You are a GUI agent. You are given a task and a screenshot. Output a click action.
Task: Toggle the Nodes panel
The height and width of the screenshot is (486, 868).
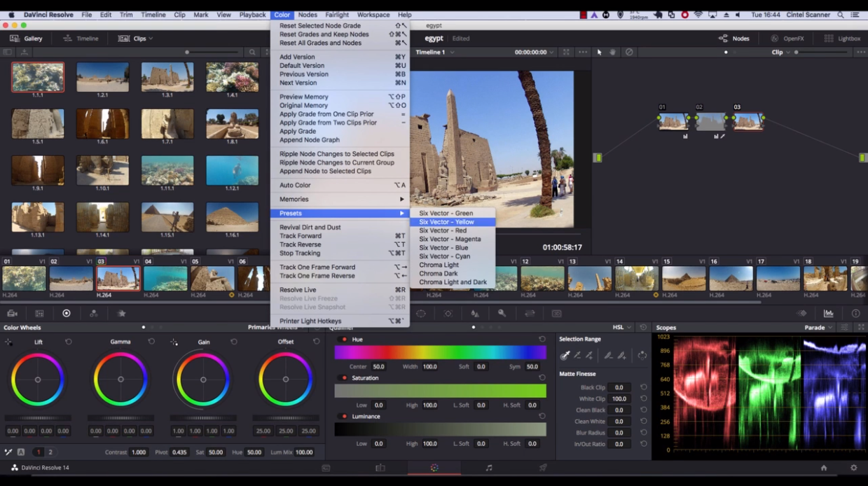point(734,39)
